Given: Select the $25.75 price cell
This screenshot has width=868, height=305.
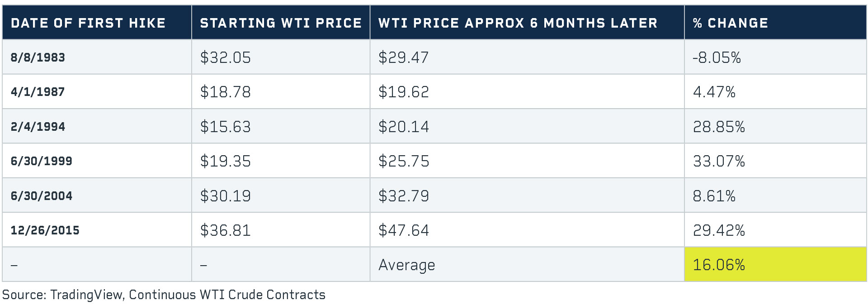Looking at the screenshot, I should pos(403,161).
